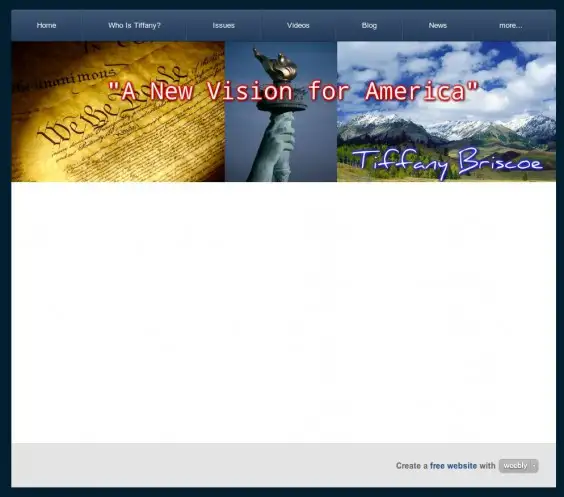Click the Weebly badge button
This screenshot has width=564, height=497.
[518, 466]
